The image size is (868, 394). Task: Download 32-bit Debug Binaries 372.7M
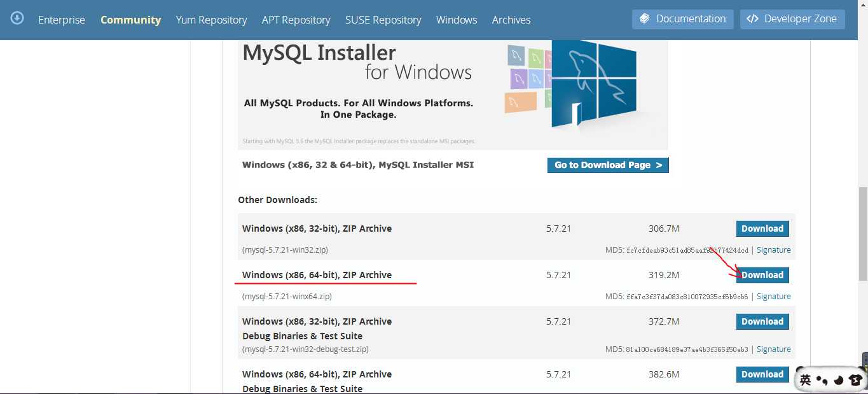762,321
